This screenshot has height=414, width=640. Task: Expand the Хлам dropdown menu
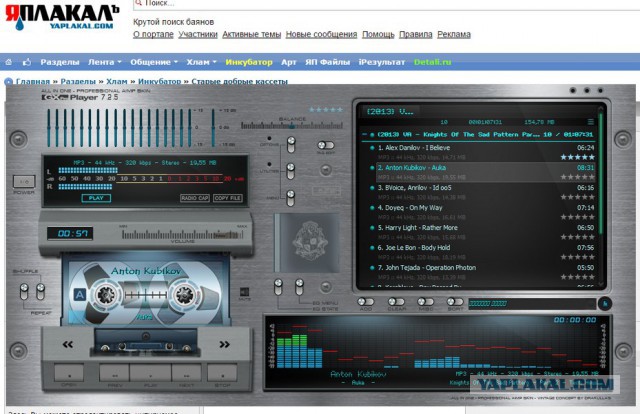(x=201, y=62)
